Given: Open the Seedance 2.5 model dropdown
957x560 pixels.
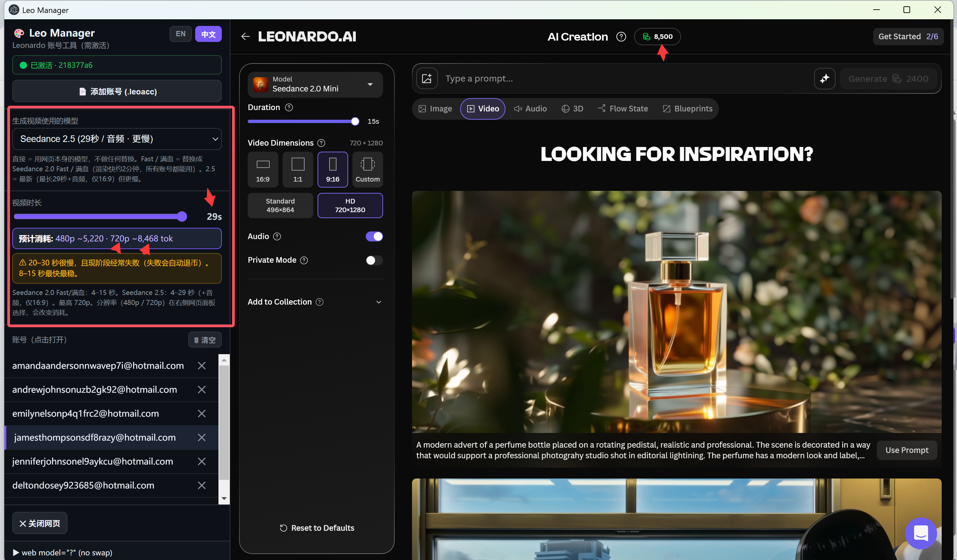Looking at the screenshot, I should click(117, 139).
